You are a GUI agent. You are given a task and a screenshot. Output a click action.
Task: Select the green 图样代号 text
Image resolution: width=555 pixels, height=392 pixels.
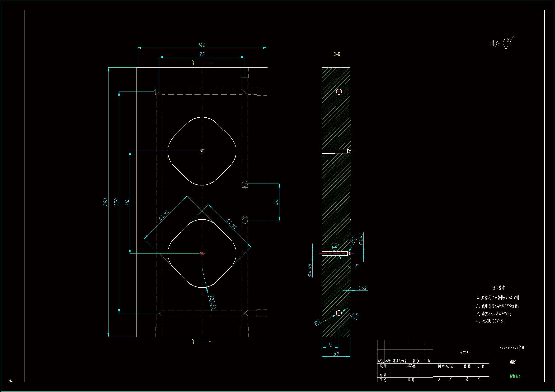pyautogui.click(x=515, y=376)
